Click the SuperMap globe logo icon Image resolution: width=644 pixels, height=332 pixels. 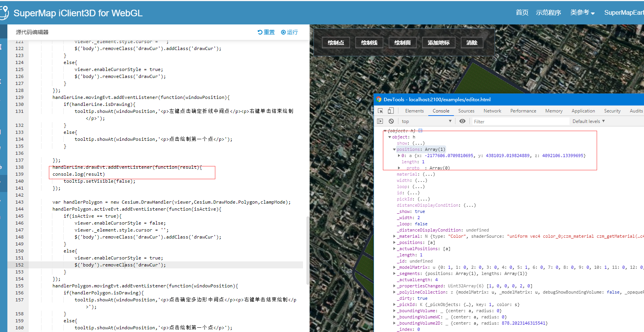(x=4, y=13)
